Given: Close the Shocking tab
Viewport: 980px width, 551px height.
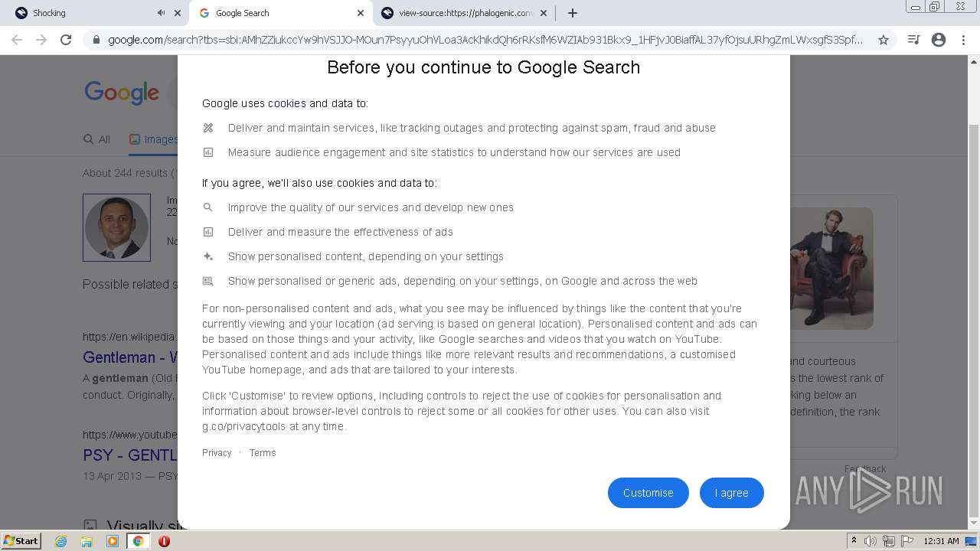Looking at the screenshot, I should 178,13.
